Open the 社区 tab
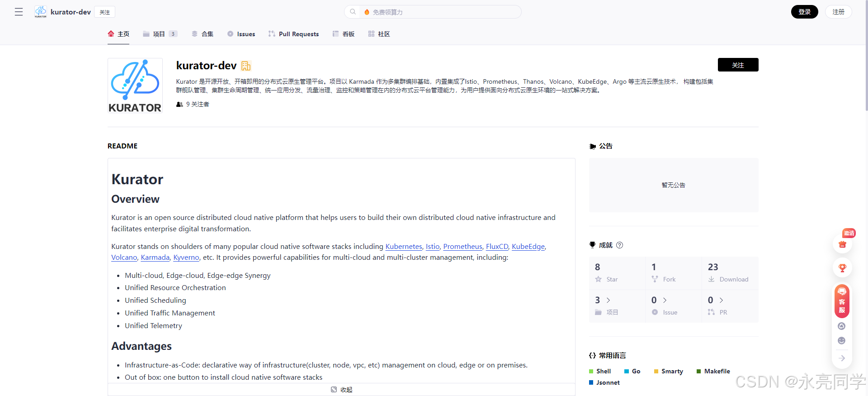The image size is (868, 396). [379, 34]
